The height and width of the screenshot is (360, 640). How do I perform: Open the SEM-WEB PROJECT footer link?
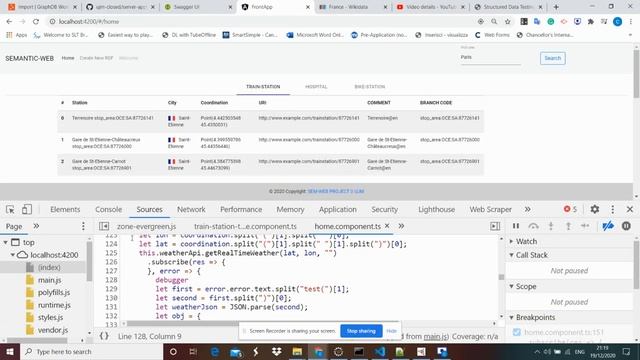336,191
